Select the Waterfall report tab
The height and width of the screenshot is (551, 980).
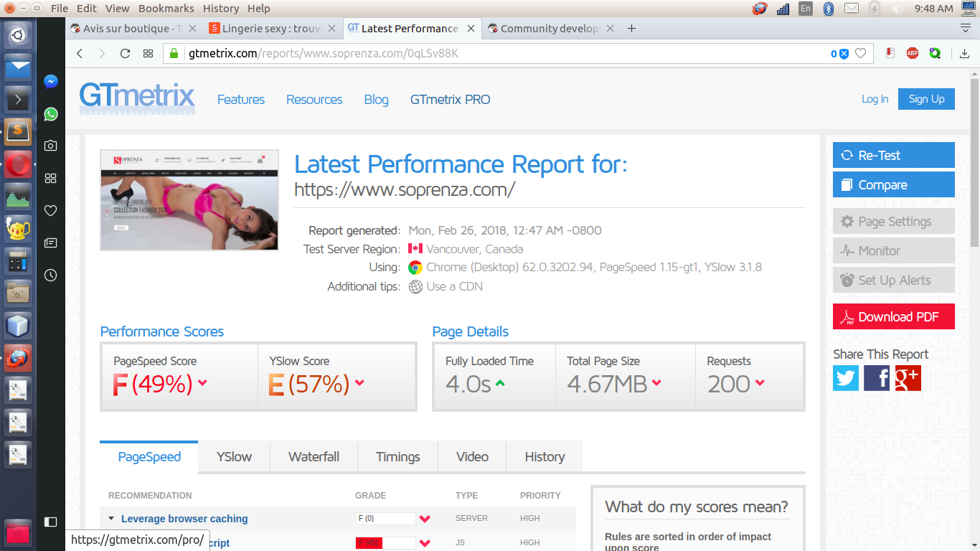[x=314, y=457]
